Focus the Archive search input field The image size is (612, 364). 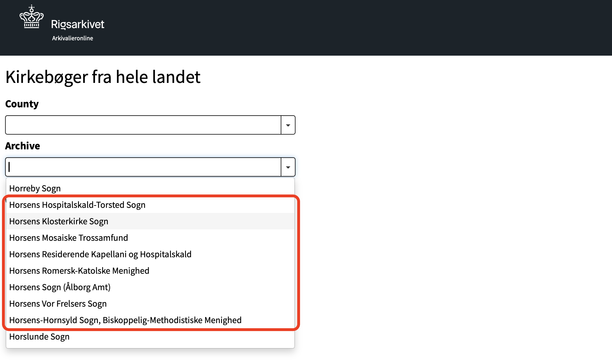(143, 167)
